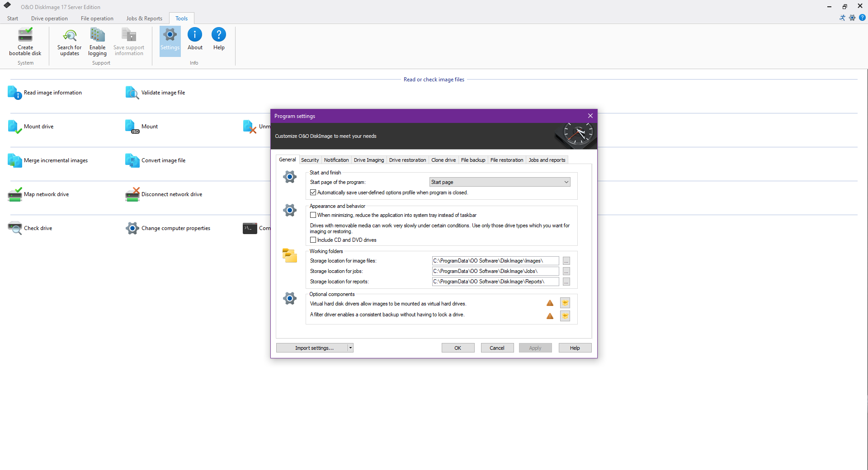Viewport: 868px width, 470px height.
Task: Open the Notification tab
Action: [336, 160]
